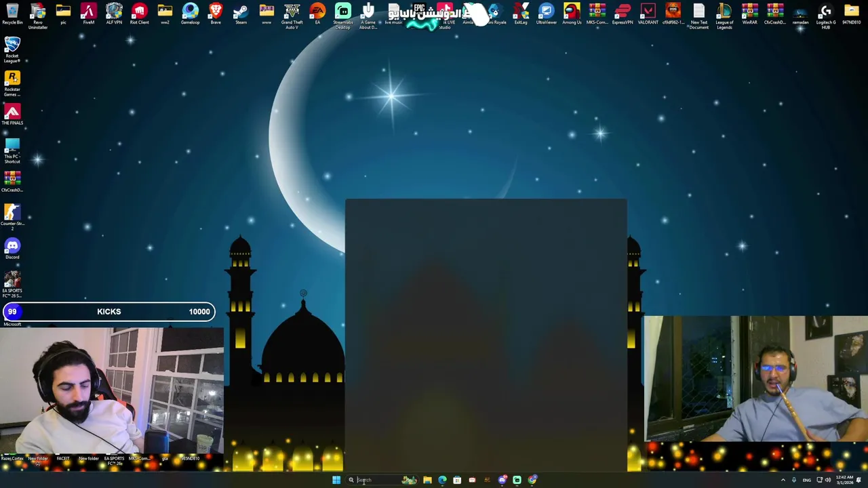Open the ww2 folder
This screenshot has width=868, height=488.
pyautogui.click(x=165, y=14)
